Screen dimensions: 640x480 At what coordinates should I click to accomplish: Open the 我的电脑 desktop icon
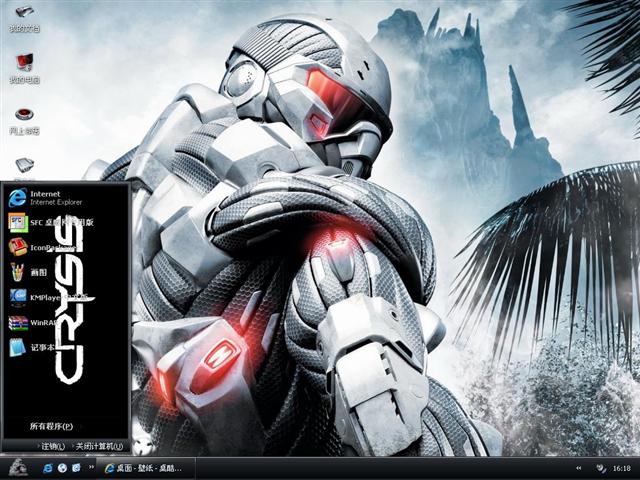click(24, 69)
